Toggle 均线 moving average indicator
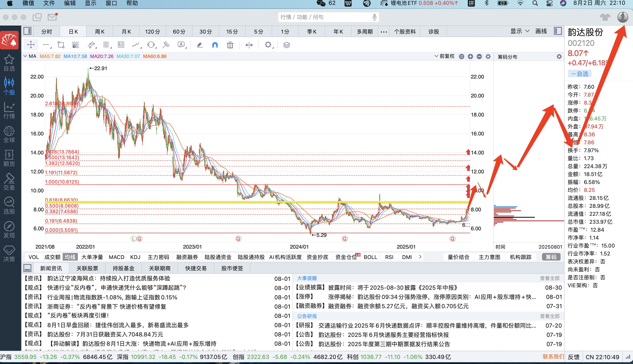The width and height of the screenshot is (633, 364). tap(70, 257)
